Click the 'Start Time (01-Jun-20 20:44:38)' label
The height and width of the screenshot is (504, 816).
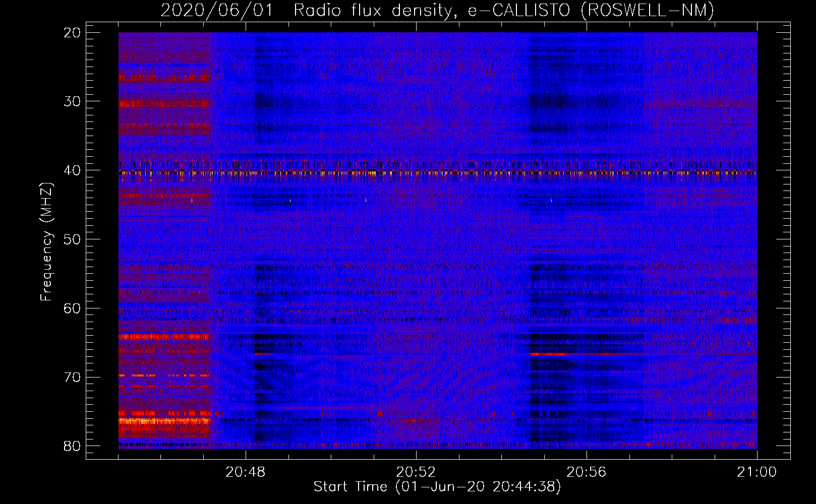point(437,487)
